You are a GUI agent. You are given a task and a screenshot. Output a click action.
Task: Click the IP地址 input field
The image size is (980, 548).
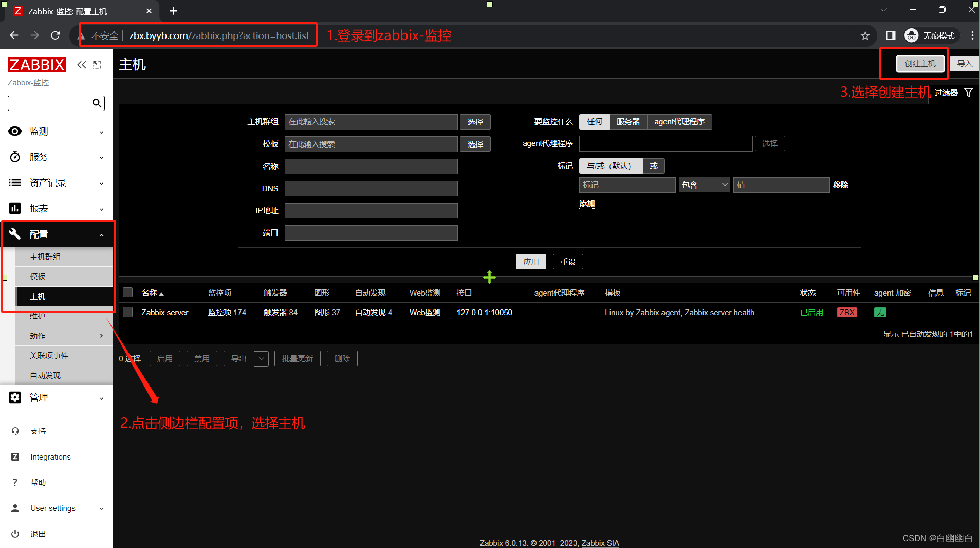pos(371,211)
